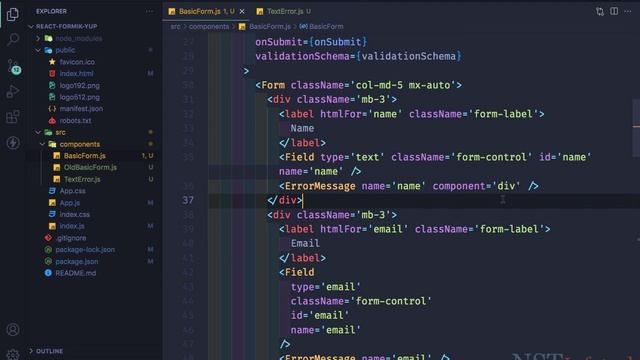This screenshot has width=640, height=360.
Task: Open robots.txt file
Action: pos(75,120)
